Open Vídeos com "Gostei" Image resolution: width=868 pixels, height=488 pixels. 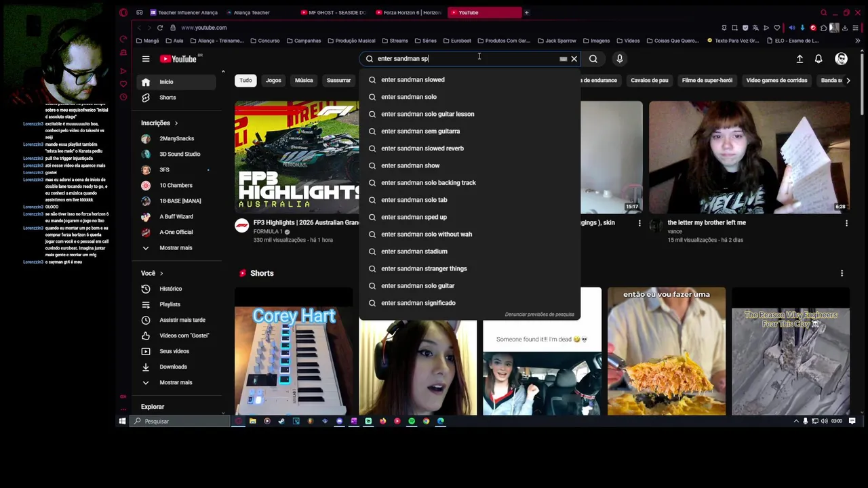(178, 335)
